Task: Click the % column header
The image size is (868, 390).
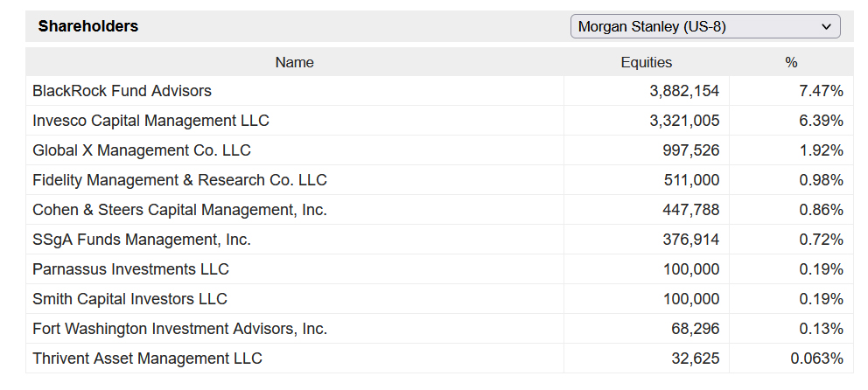Action: (x=791, y=62)
